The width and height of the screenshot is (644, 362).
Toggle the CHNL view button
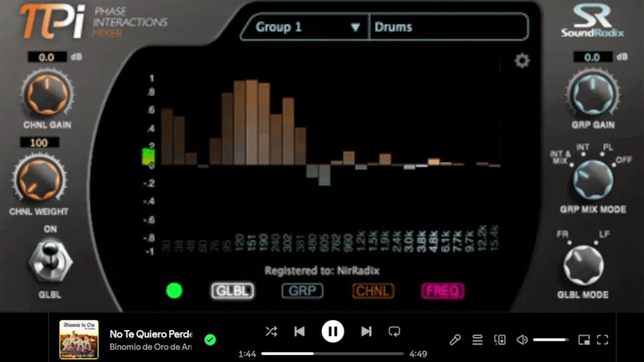point(373,291)
